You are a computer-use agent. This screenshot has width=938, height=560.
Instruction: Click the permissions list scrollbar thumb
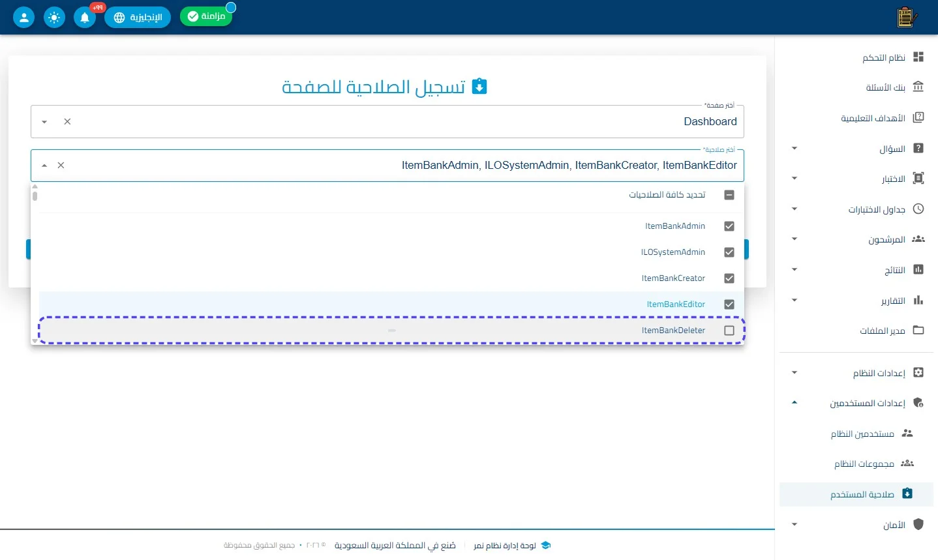coord(35,196)
